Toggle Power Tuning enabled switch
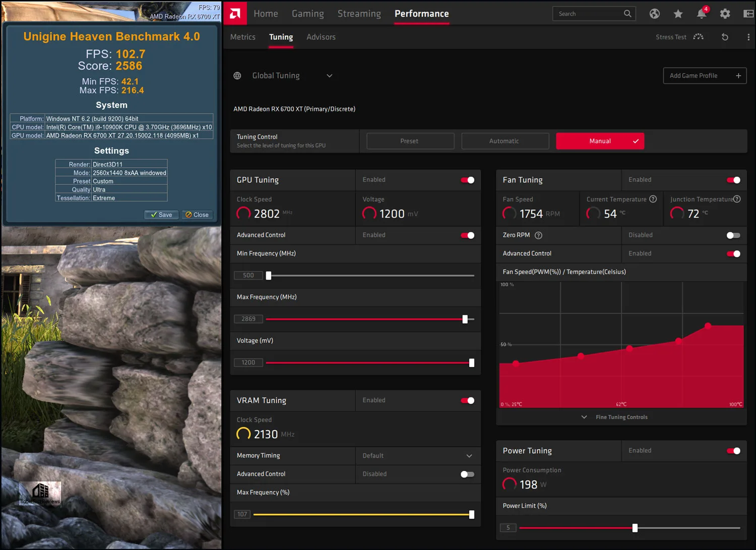The height and width of the screenshot is (550, 756). pyautogui.click(x=733, y=451)
